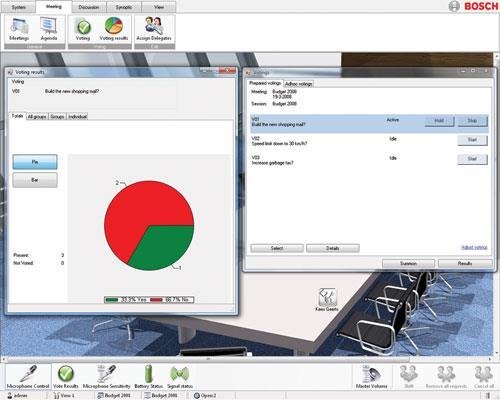Select Pie chart display button

tap(35, 162)
